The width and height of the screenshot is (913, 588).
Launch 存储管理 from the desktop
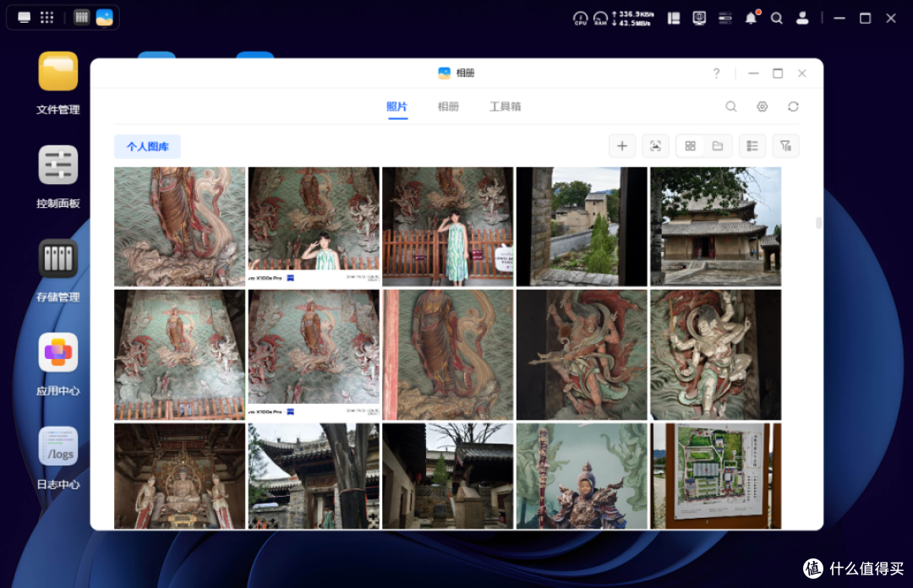click(57, 259)
